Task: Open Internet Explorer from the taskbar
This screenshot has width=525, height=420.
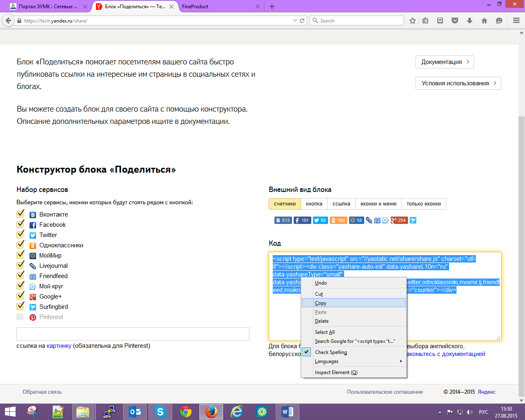Action: point(237,412)
